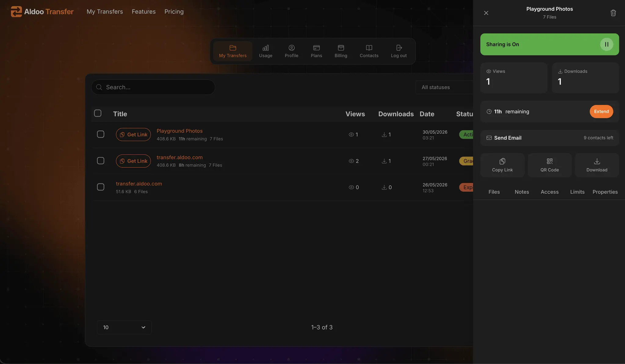Click the Views stat card
The height and width of the screenshot is (364, 625).
514,78
